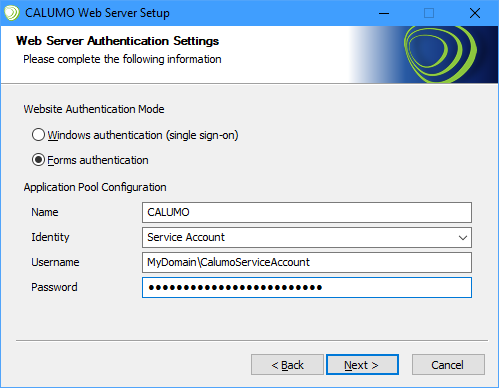Image resolution: width=499 pixels, height=388 pixels.
Task: Click the Password label text
Action: [54, 287]
